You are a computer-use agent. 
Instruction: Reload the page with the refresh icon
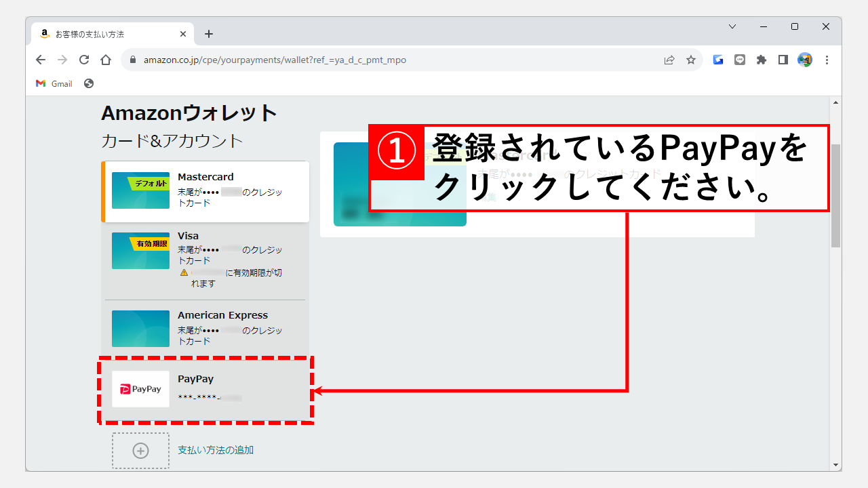pos(84,60)
